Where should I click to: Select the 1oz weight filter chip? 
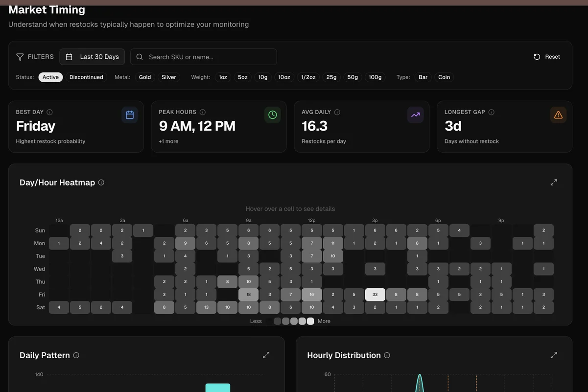223,77
